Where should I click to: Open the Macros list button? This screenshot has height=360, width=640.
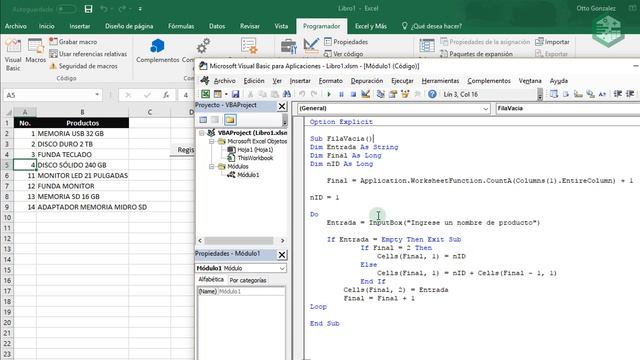pyautogui.click(x=36, y=51)
